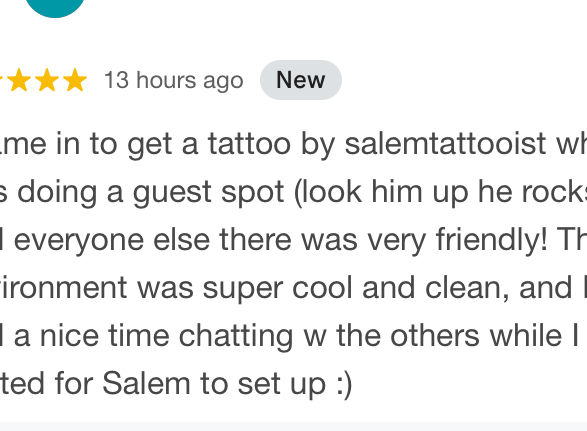Select the leftmost fully visible gold star
This screenshot has width=587, height=431.
tap(19, 80)
